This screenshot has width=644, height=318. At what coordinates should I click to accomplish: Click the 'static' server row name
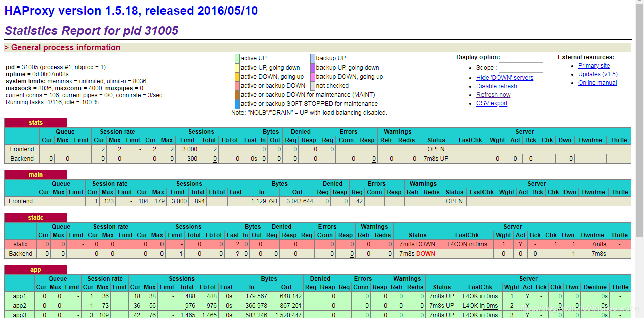click(21, 244)
